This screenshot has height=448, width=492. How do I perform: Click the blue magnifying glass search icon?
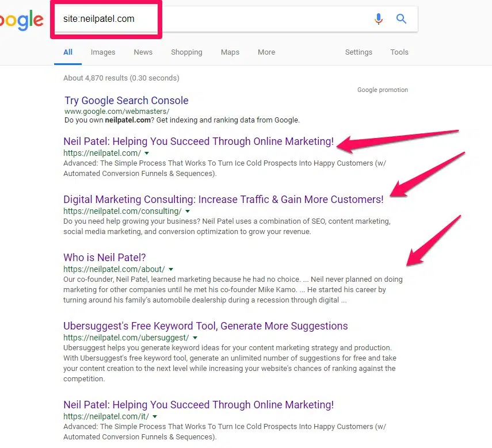point(401,19)
